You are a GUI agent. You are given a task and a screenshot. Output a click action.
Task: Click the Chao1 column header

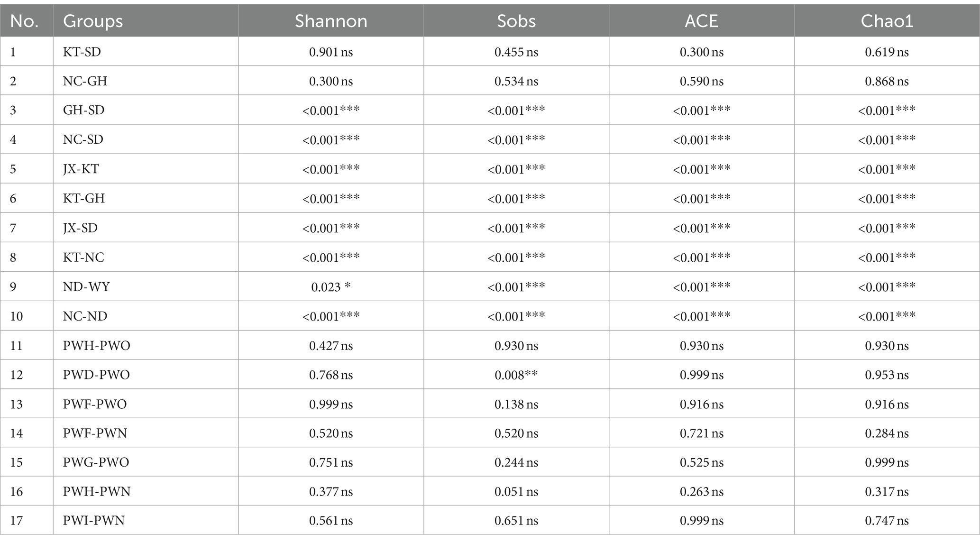(x=887, y=21)
